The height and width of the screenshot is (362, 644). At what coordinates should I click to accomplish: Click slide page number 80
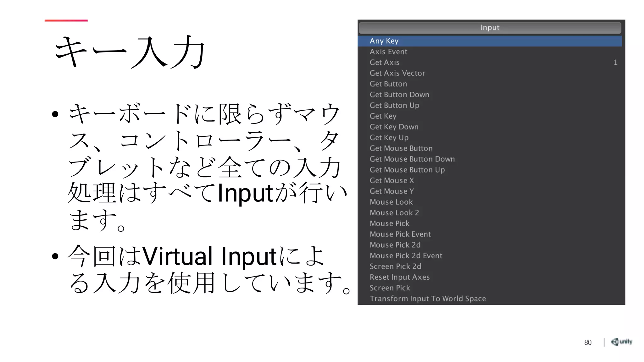588,343
